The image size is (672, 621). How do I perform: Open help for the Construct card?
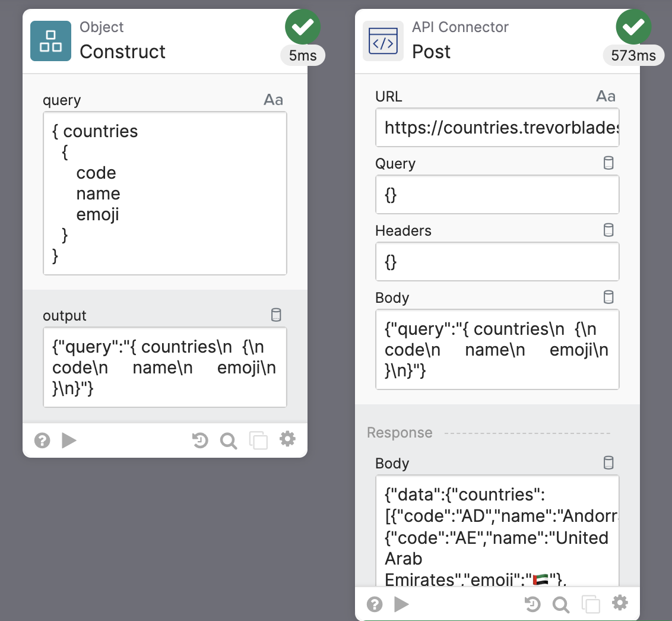[x=42, y=441]
